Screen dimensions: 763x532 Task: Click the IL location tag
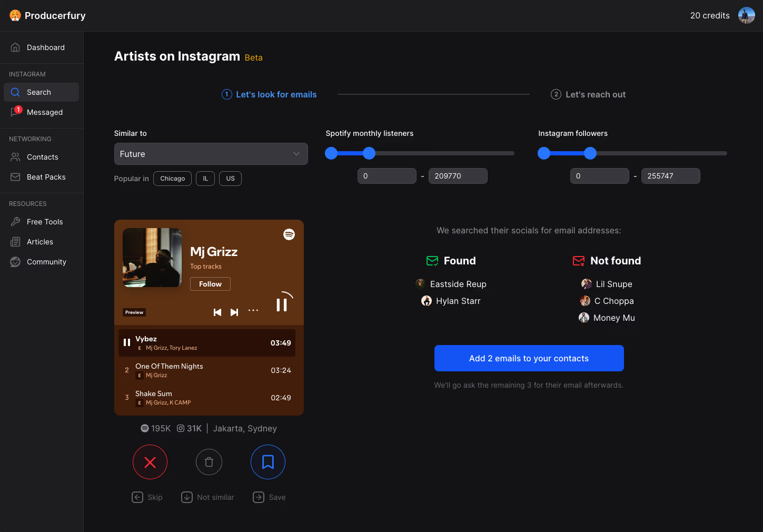pos(205,179)
